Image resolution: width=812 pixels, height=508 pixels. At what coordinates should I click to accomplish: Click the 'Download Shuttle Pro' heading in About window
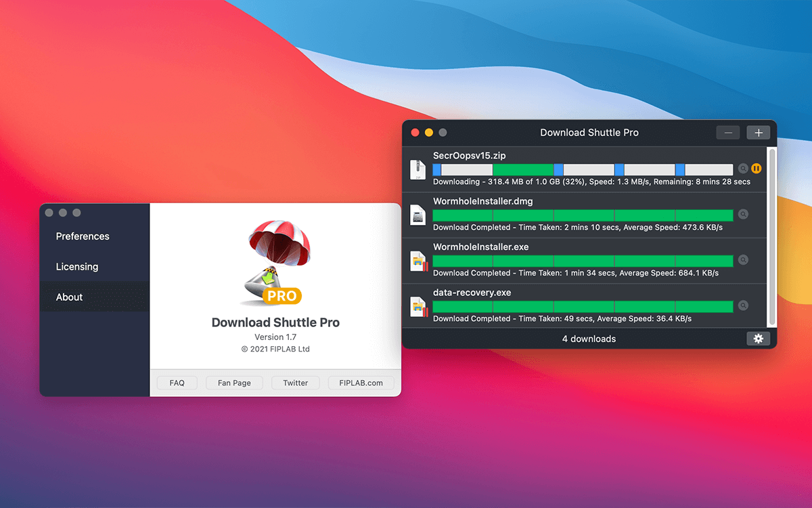tap(275, 322)
